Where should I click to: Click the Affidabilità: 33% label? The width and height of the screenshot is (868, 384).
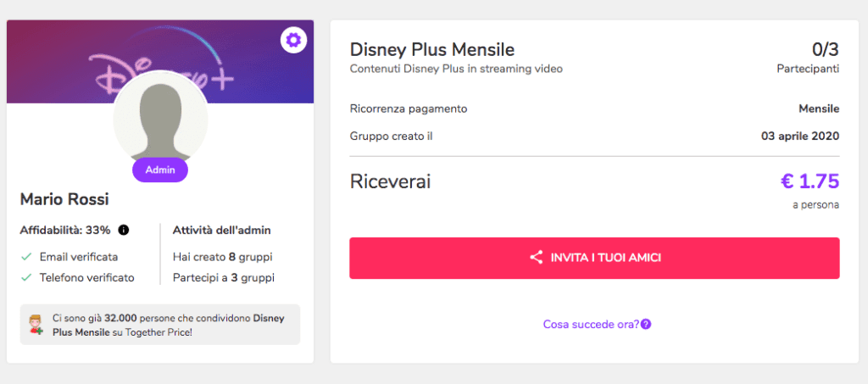(x=65, y=230)
